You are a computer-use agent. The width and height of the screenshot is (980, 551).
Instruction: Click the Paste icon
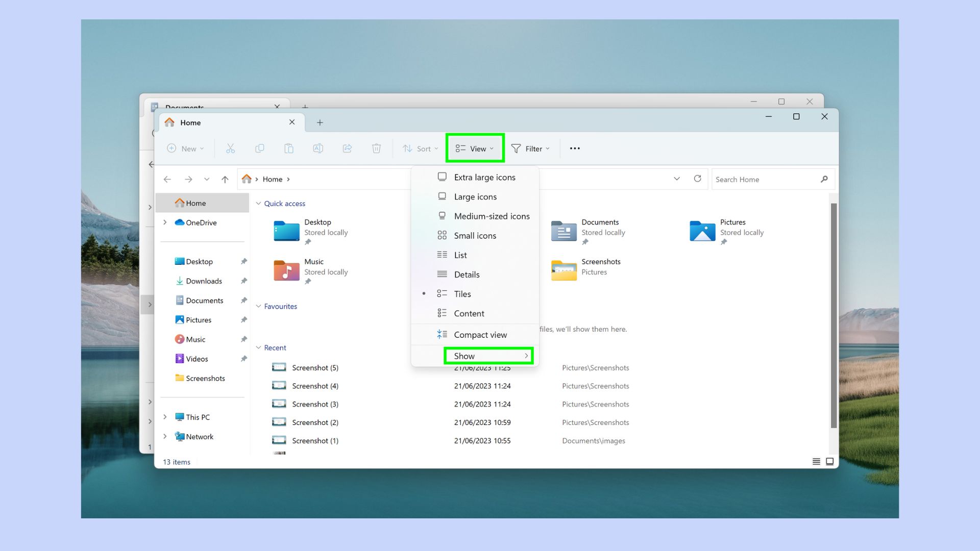[x=289, y=148]
